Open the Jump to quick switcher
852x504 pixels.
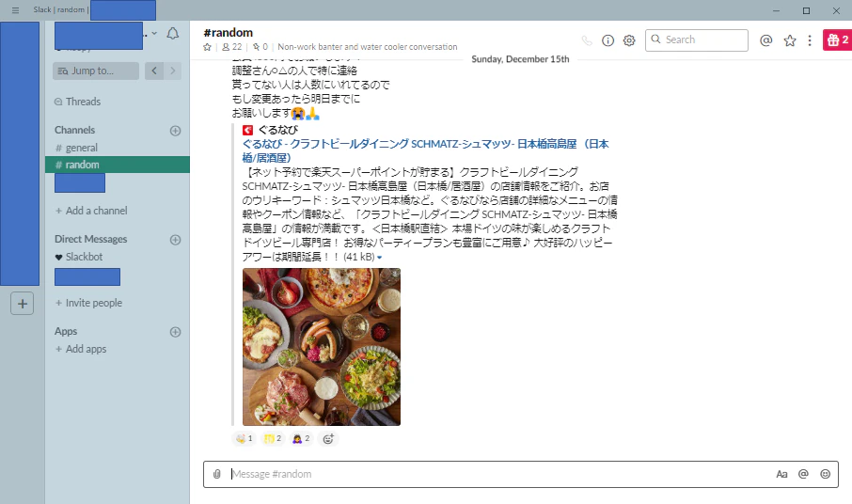coord(96,71)
